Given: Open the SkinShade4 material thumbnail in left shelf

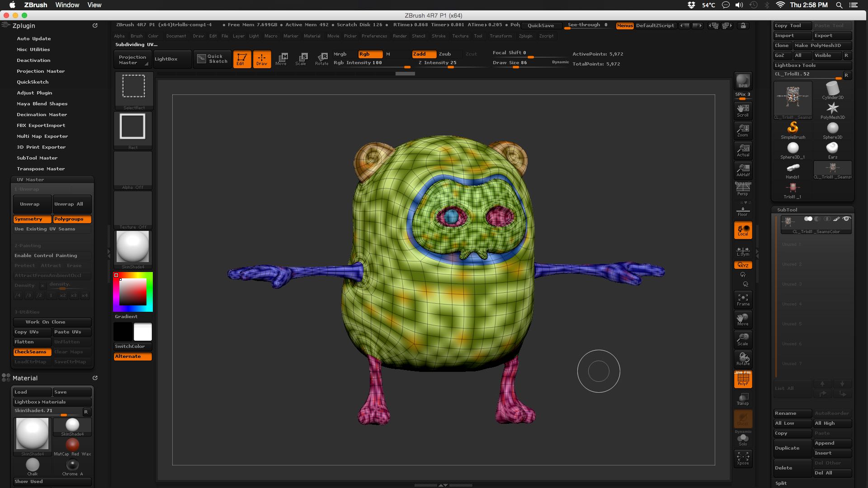Looking at the screenshot, I should click(x=132, y=249).
